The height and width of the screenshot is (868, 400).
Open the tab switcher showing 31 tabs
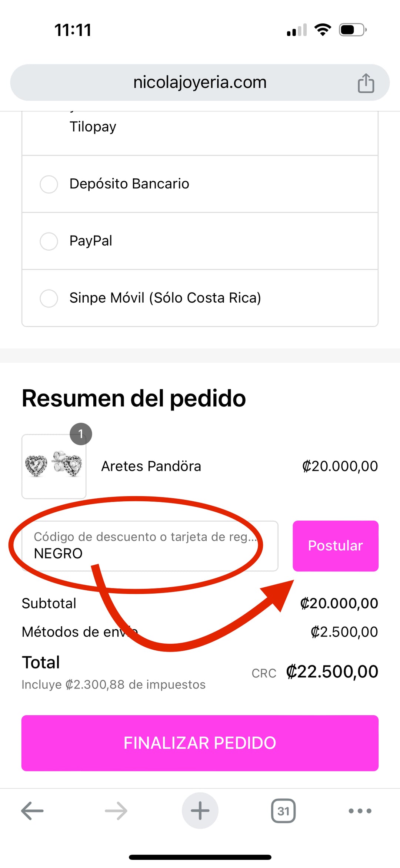(x=283, y=811)
